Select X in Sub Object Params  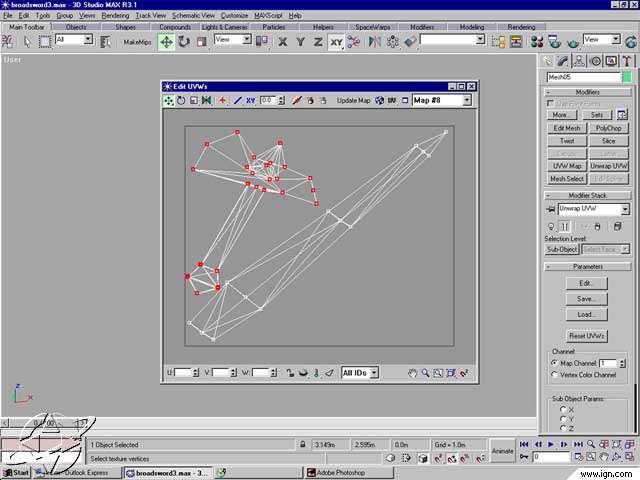coord(563,409)
